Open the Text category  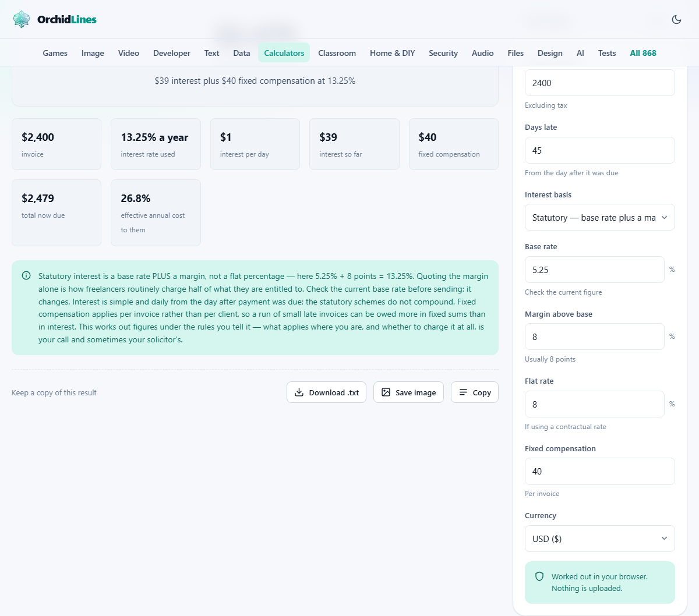pos(211,53)
